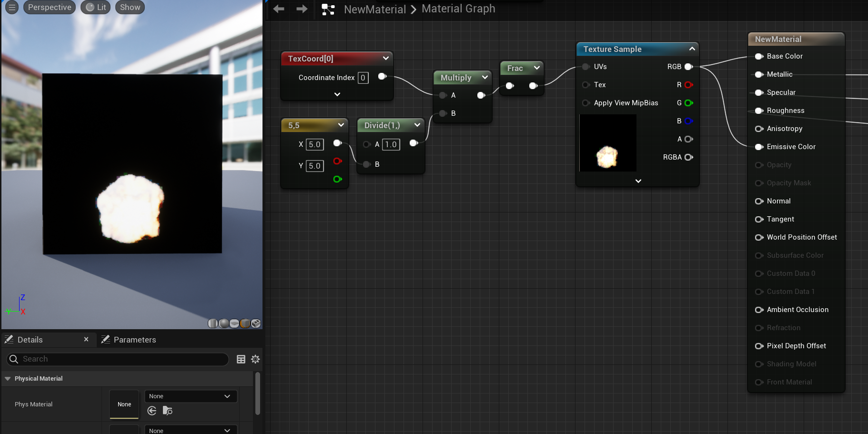The width and height of the screenshot is (868, 434).
Task: Navigate forward with the right arrow
Action: [302, 9]
